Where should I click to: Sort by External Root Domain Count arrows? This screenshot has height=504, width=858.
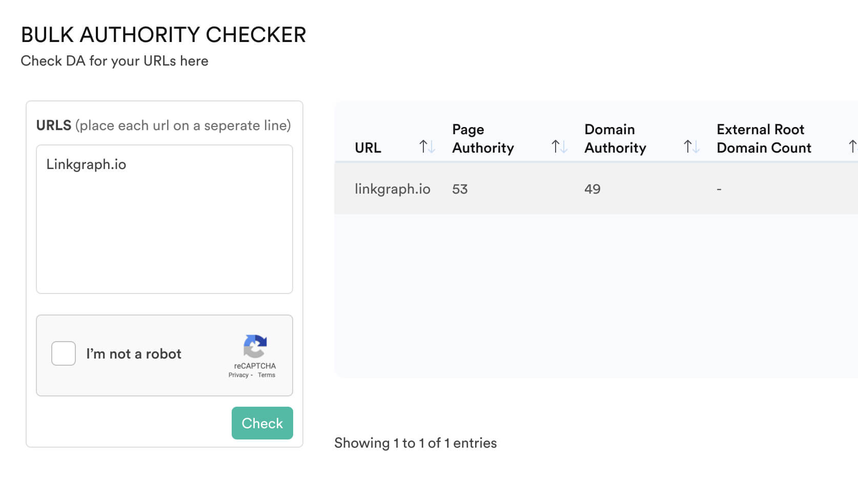[853, 147]
